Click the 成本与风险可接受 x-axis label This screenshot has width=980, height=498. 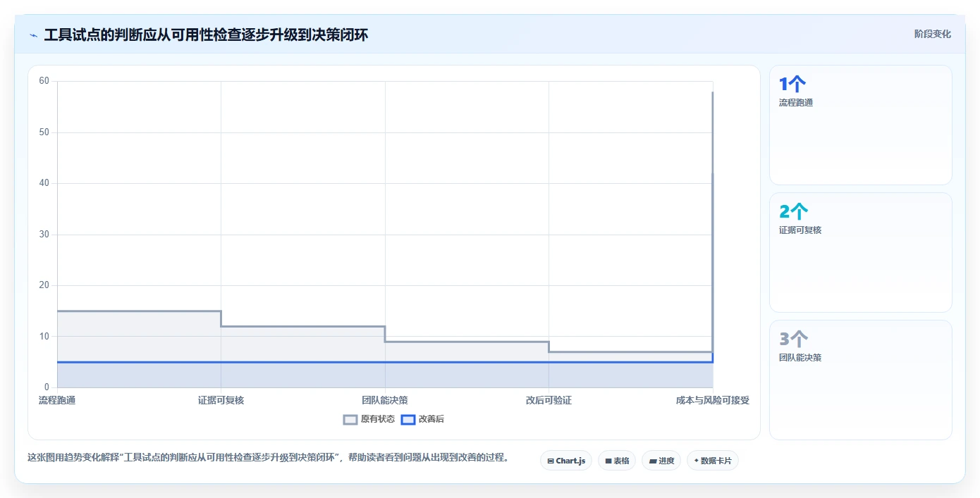tap(712, 400)
